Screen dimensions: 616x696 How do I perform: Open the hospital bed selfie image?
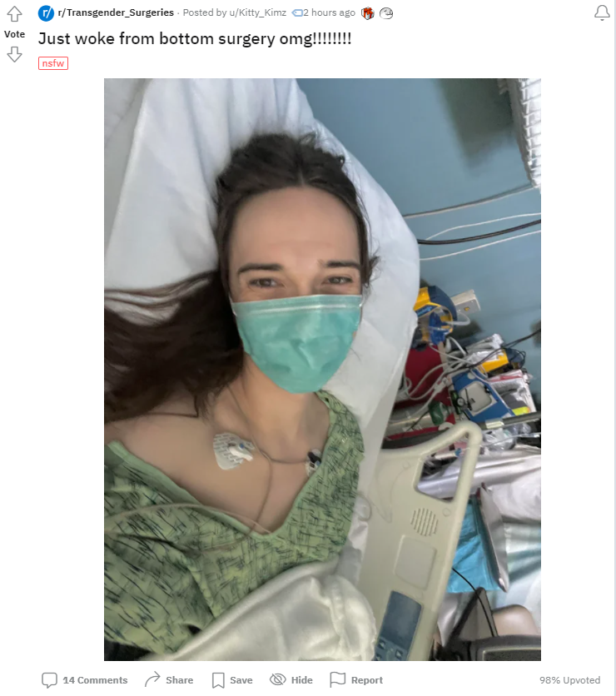pyautogui.click(x=322, y=370)
